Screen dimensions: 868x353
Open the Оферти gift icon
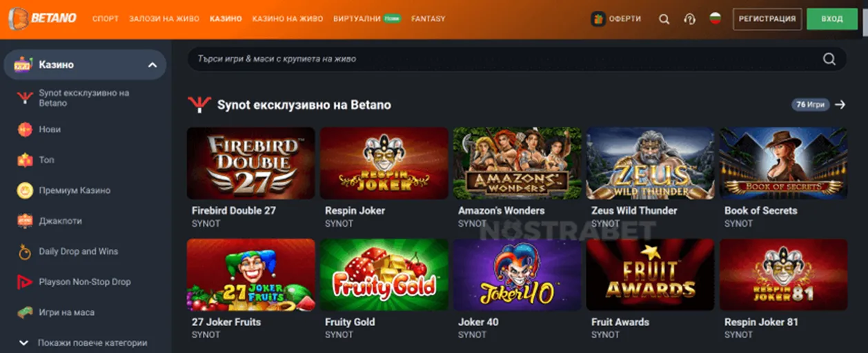598,19
